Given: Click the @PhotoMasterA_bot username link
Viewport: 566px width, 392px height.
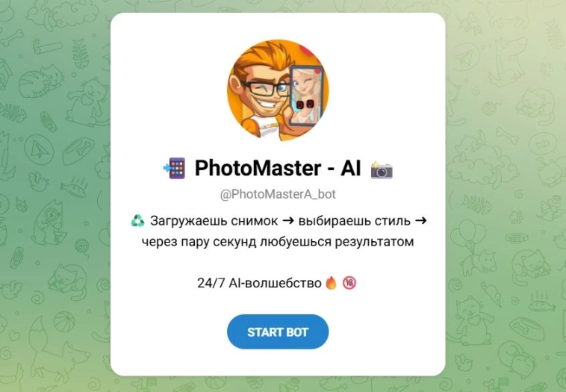Looking at the screenshot, I should [x=278, y=194].
